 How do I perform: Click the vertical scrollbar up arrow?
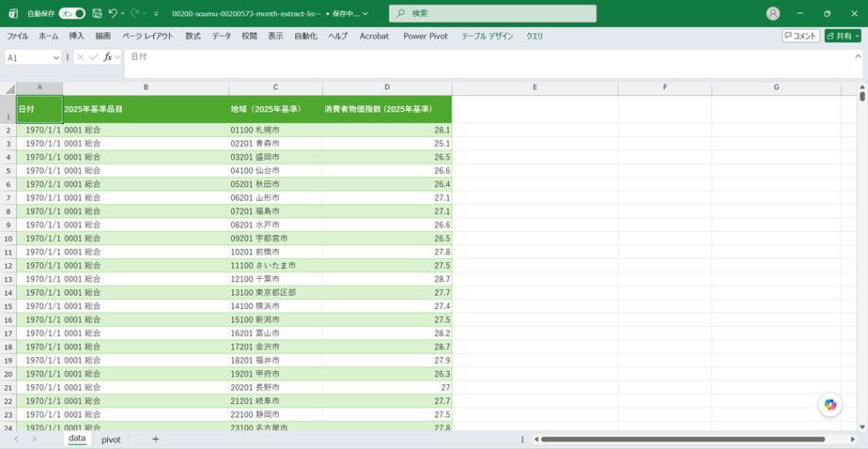coord(862,87)
